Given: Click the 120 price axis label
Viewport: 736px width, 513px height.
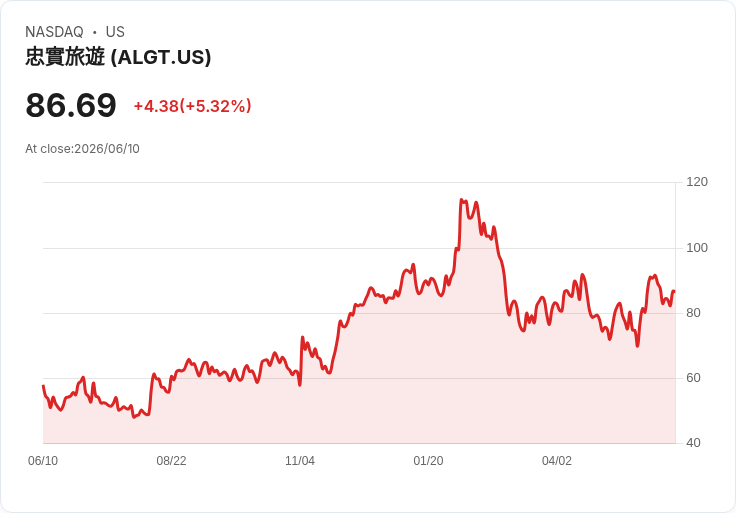Looking at the screenshot, I should (697, 182).
